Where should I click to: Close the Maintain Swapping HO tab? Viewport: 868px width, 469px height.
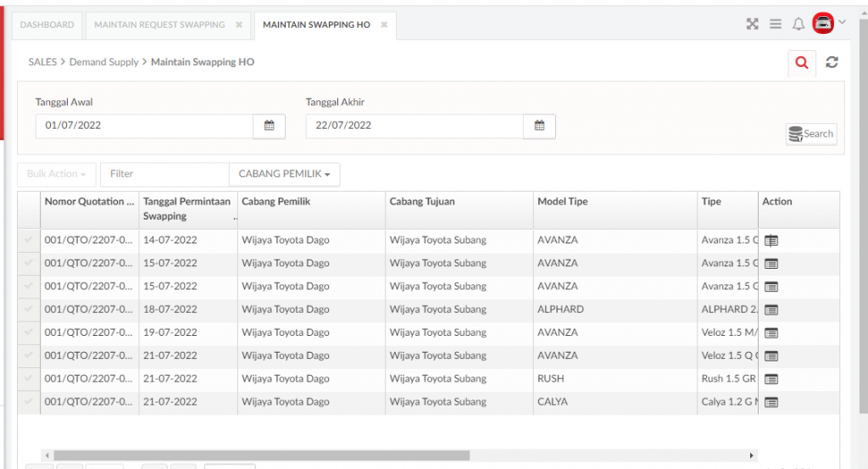384,25
